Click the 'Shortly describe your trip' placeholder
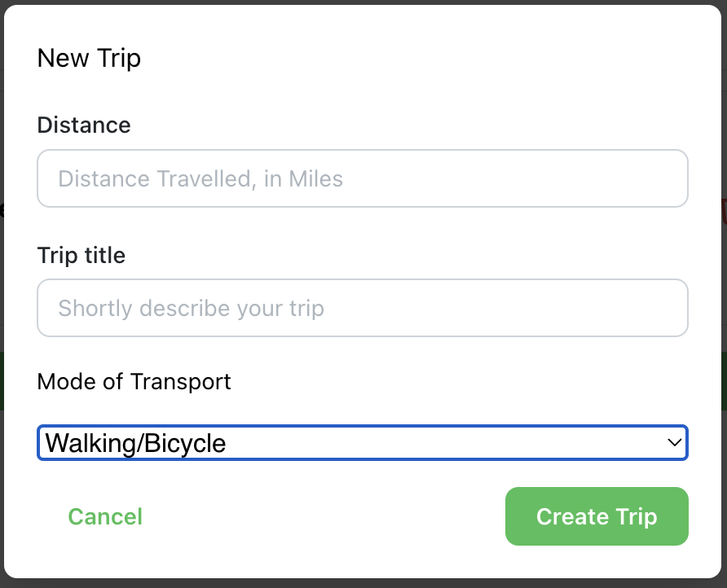The image size is (727, 588). tap(192, 309)
